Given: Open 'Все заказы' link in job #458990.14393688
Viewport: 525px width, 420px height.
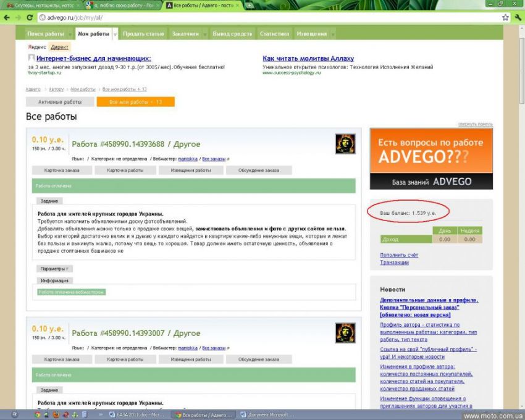Looking at the screenshot, I should [214, 159].
